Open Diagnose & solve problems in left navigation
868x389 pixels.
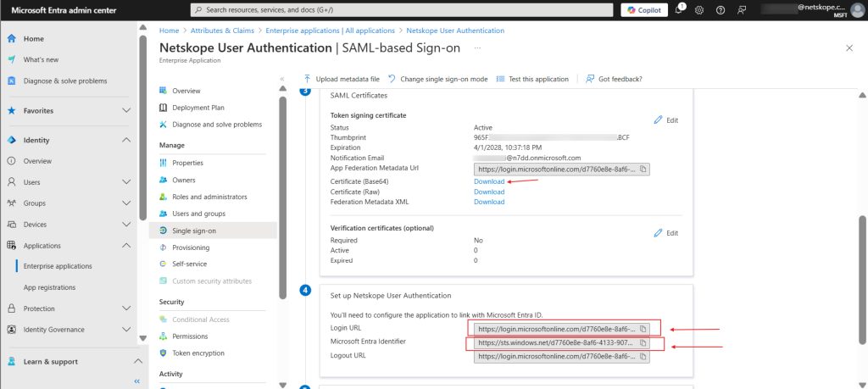(64, 81)
